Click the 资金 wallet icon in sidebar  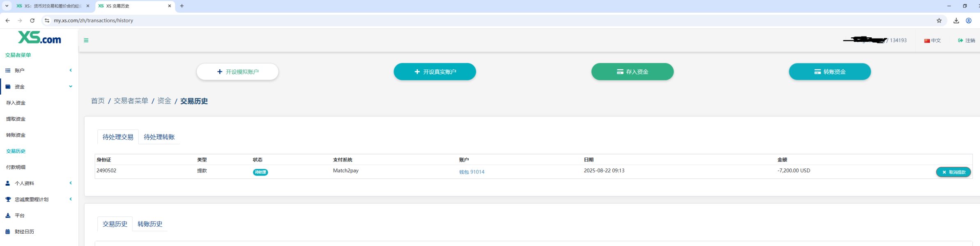[8, 87]
